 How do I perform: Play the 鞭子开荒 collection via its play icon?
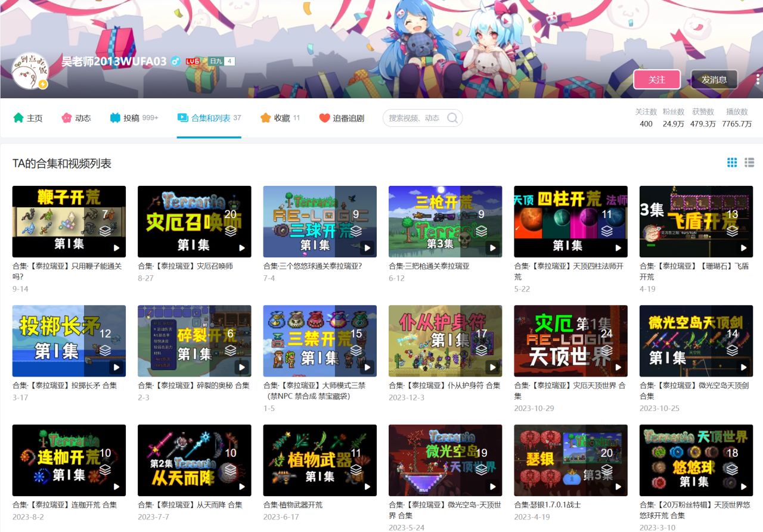coord(116,248)
